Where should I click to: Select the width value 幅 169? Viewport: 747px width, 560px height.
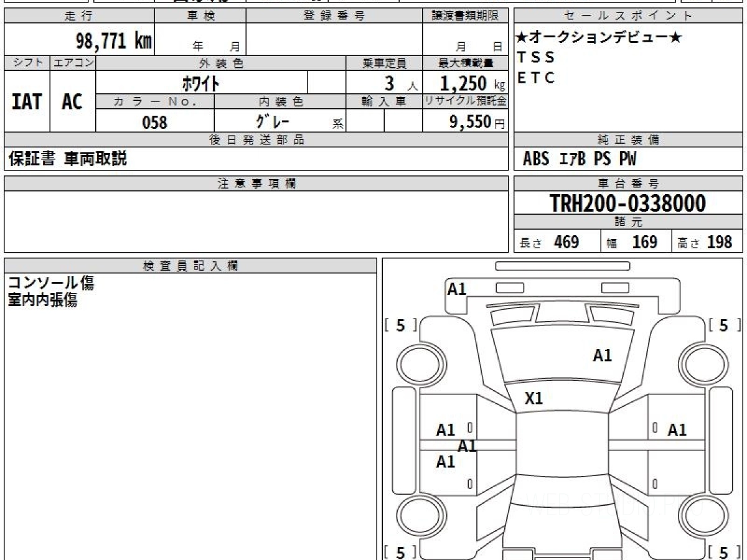pos(632,242)
